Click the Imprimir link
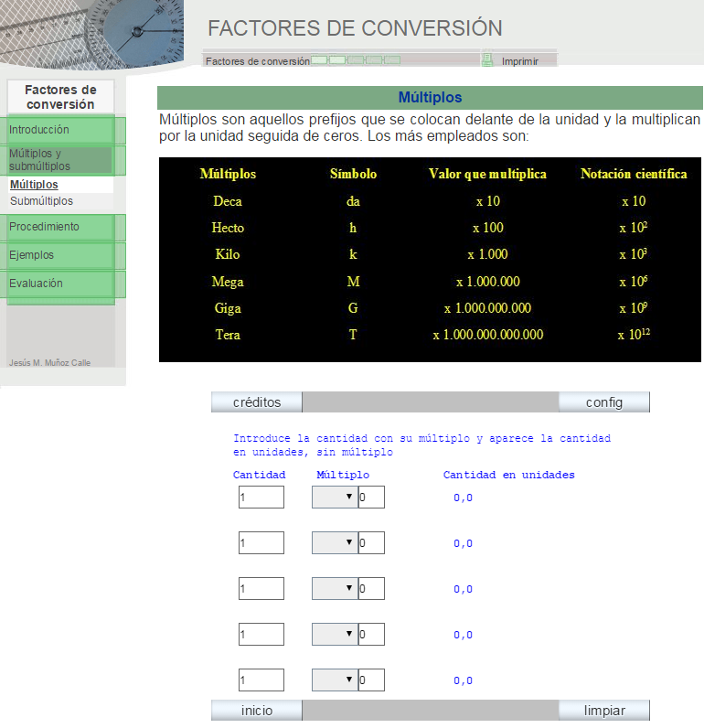Viewport: 704px width, 728px height. tap(519, 61)
